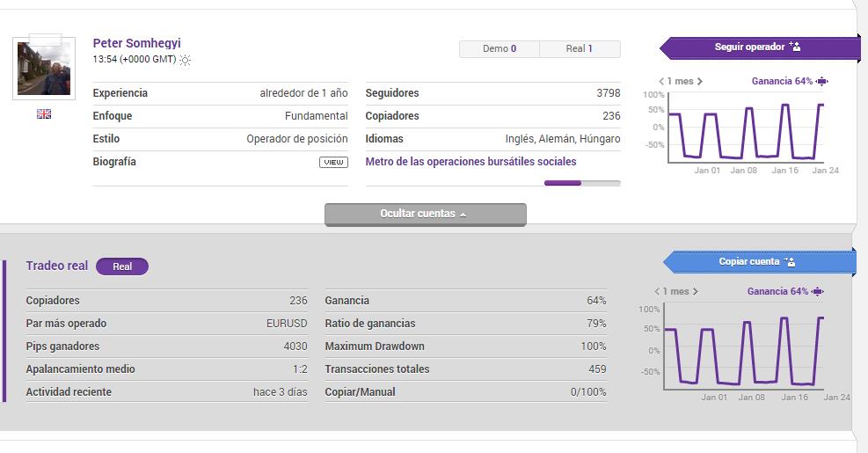Open Metro de las operaciones bursátiles sociales

(470, 162)
